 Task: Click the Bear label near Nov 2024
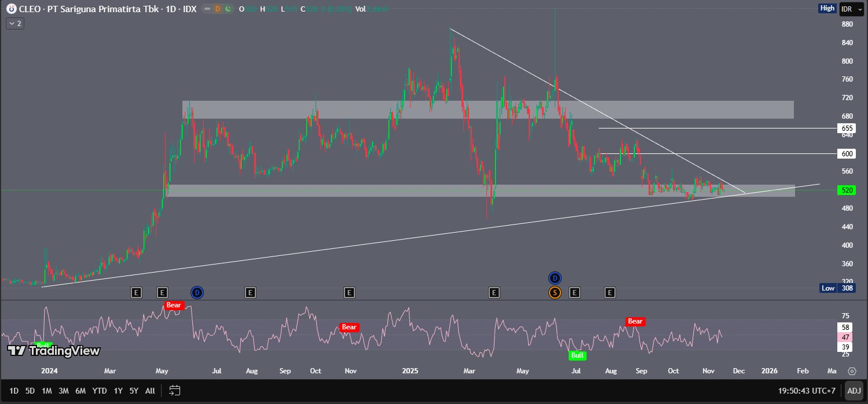pos(349,327)
